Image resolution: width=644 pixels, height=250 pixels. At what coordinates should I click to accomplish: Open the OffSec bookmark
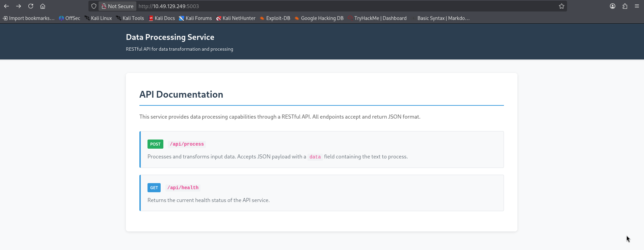tap(70, 18)
